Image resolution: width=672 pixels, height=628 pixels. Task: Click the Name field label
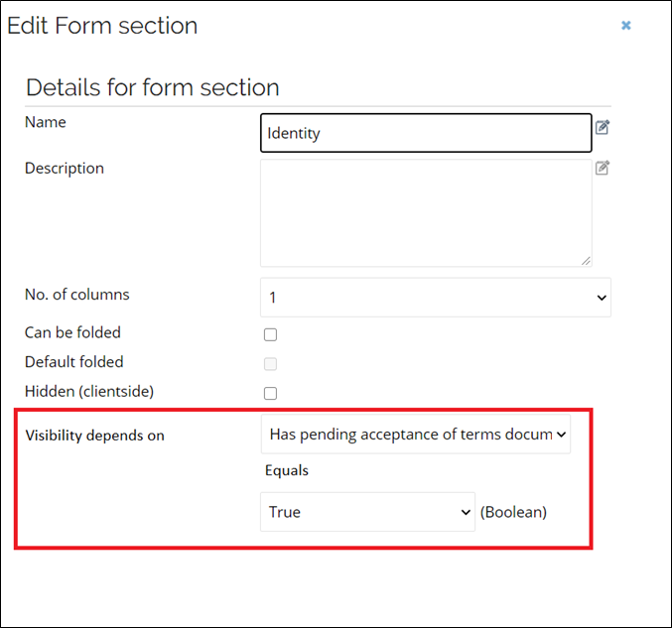[46, 122]
